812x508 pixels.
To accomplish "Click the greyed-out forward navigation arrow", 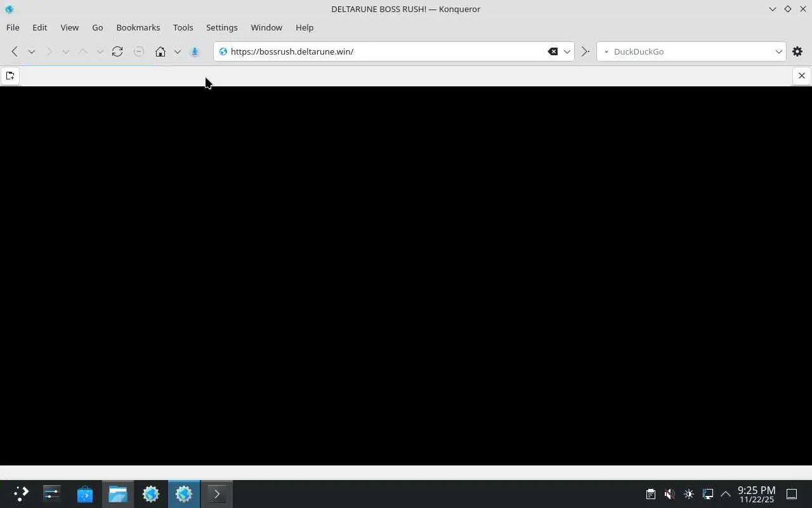I will click(49, 51).
